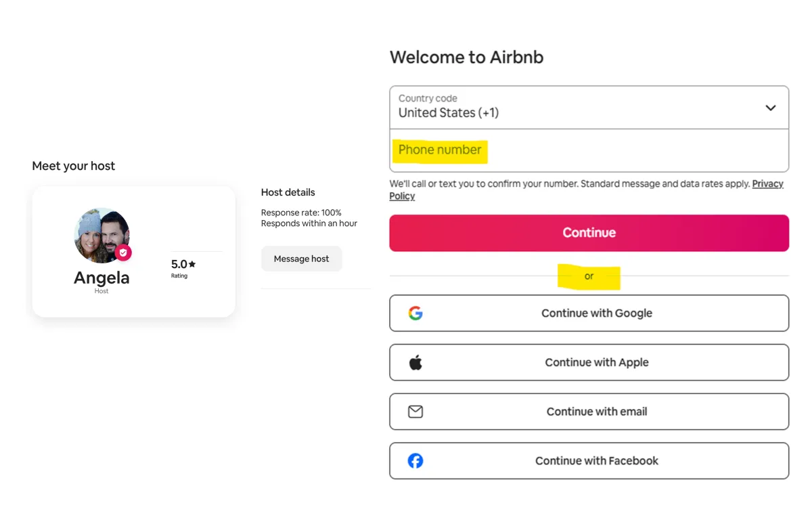Click the host name Angela
This screenshot has width=812, height=505.
[x=101, y=278]
